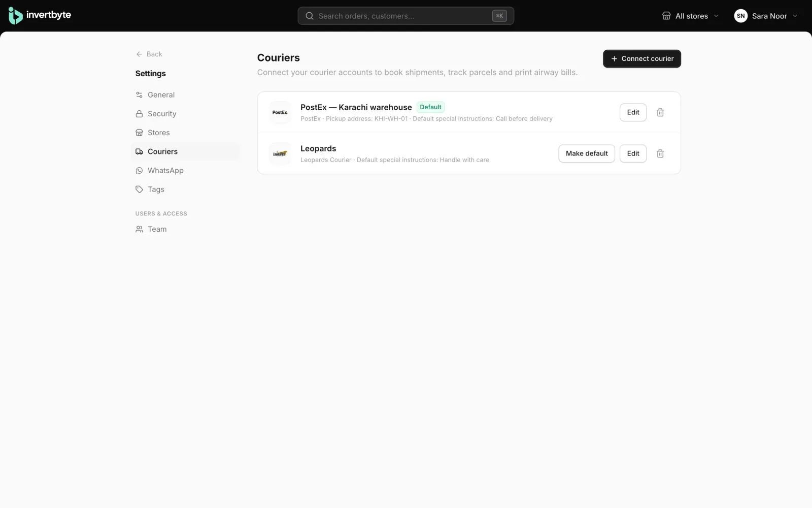This screenshot has width=812, height=508.
Task: Click the 'Sara Noor' user name
Action: pos(769,16)
